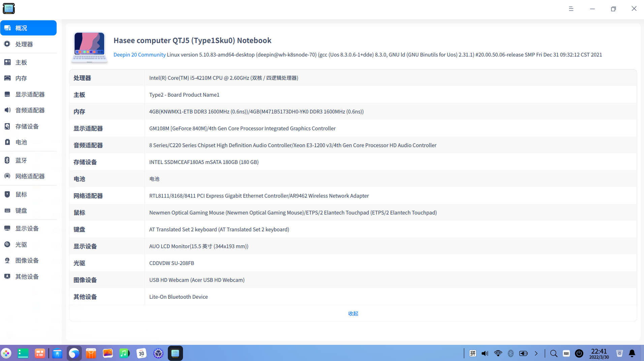Launch the file manager from the dock
Screen dimensions: 644x361
(57, 353)
